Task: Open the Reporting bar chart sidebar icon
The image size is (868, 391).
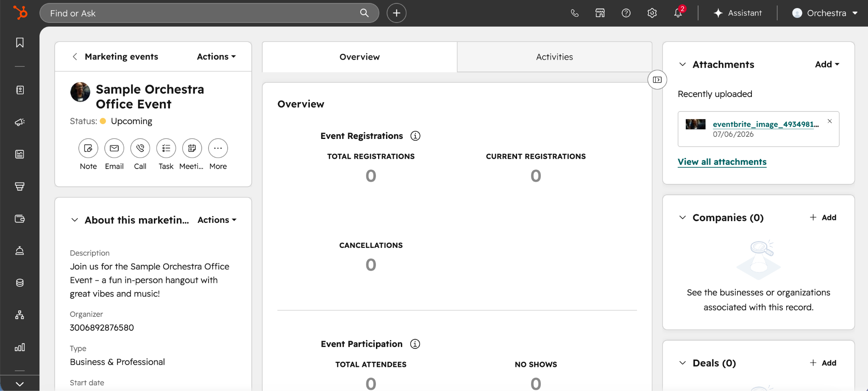Action: pos(20,347)
